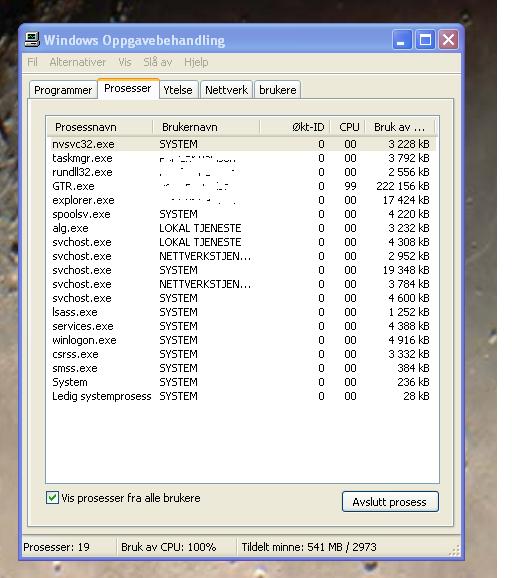Click the CPU value 99
Screen dimensions: 512x578
(350, 186)
